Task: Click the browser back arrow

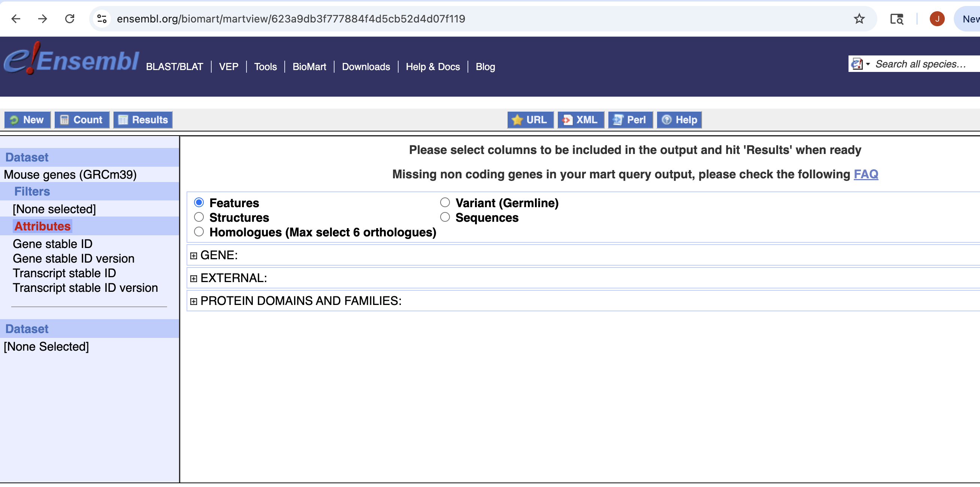Action: 16,19
